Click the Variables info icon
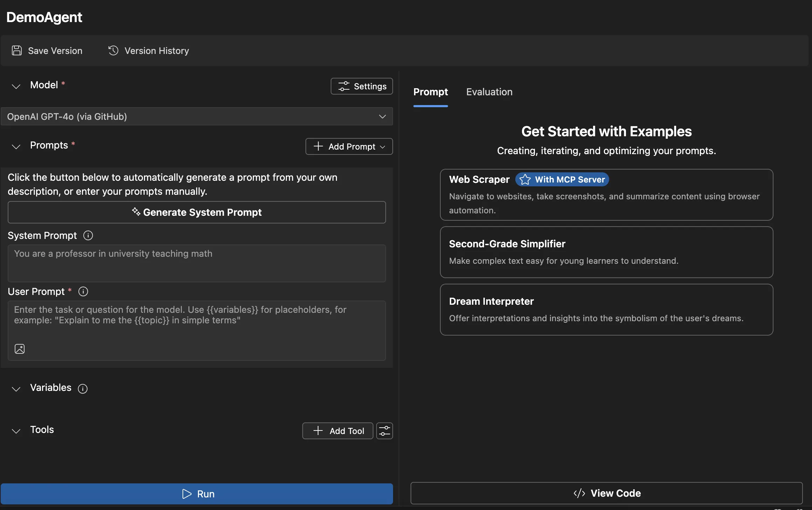 83,388
